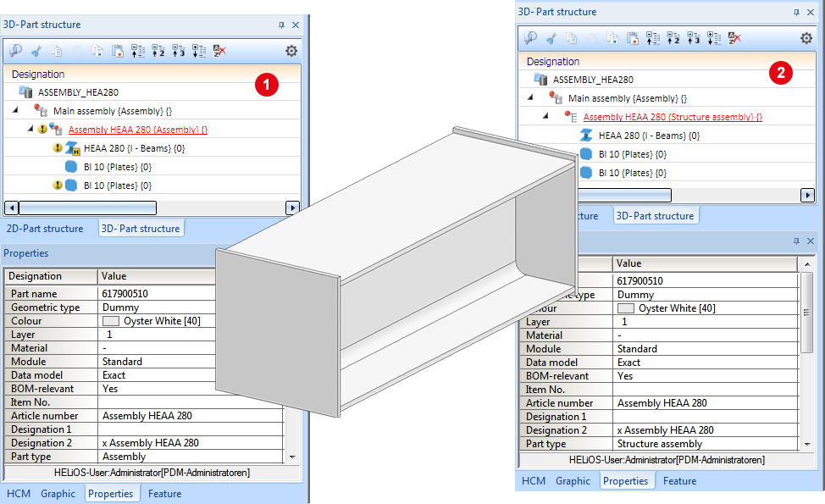Click the Oyster White colour swatch in panel 2

[625, 308]
